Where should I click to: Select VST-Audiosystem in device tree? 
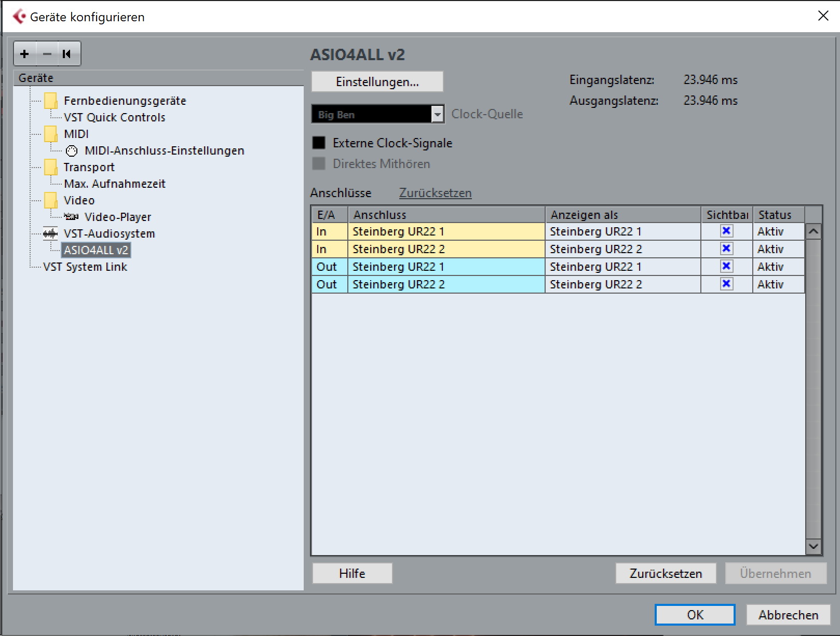click(x=109, y=233)
